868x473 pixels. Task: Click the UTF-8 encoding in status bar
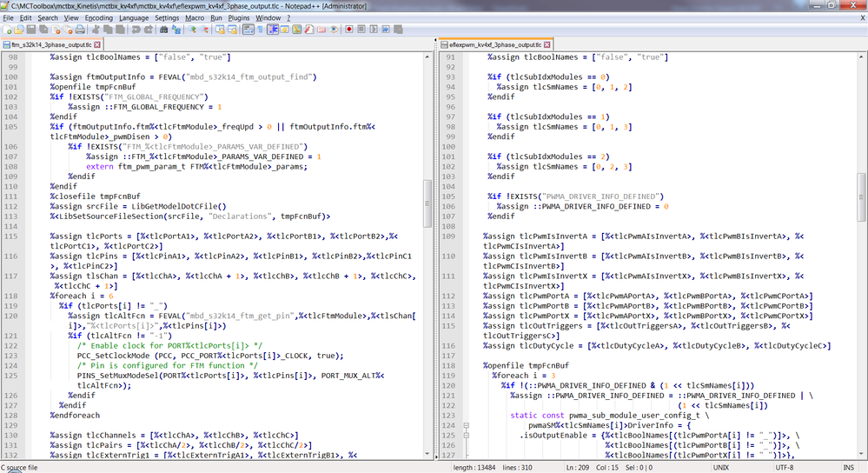coord(783,467)
